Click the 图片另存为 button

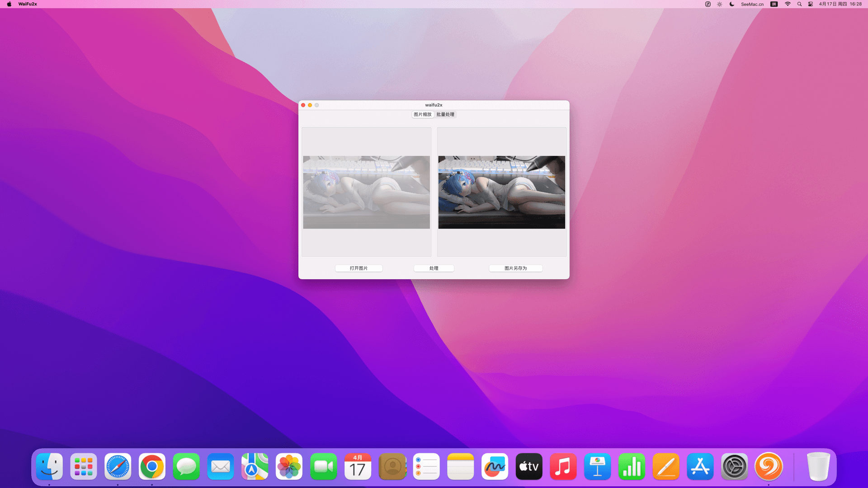pos(515,268)
